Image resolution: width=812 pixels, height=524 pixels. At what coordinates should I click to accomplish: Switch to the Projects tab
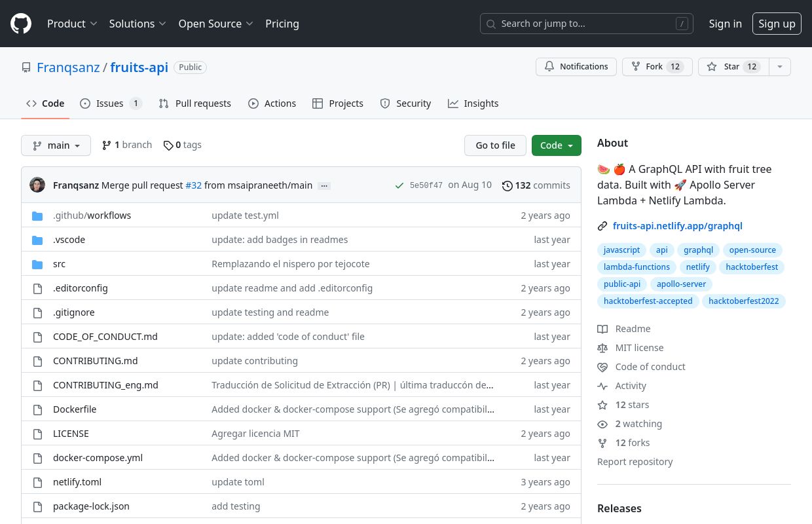point(338,103)
